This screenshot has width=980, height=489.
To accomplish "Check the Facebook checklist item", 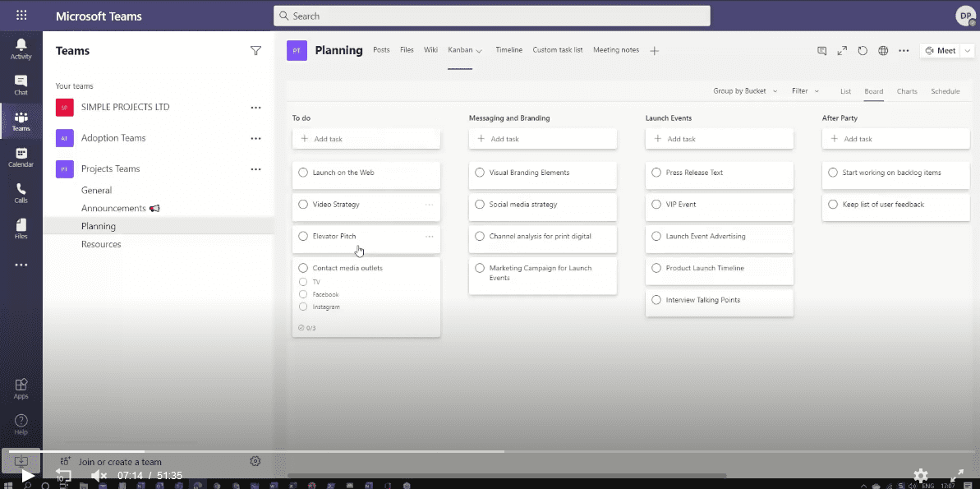I will 303,294.
